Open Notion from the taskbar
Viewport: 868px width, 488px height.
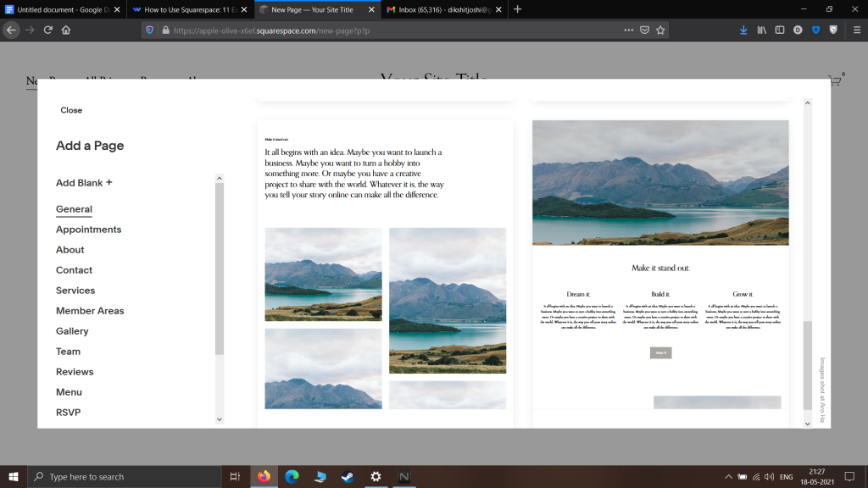click(x=404, y=476)
